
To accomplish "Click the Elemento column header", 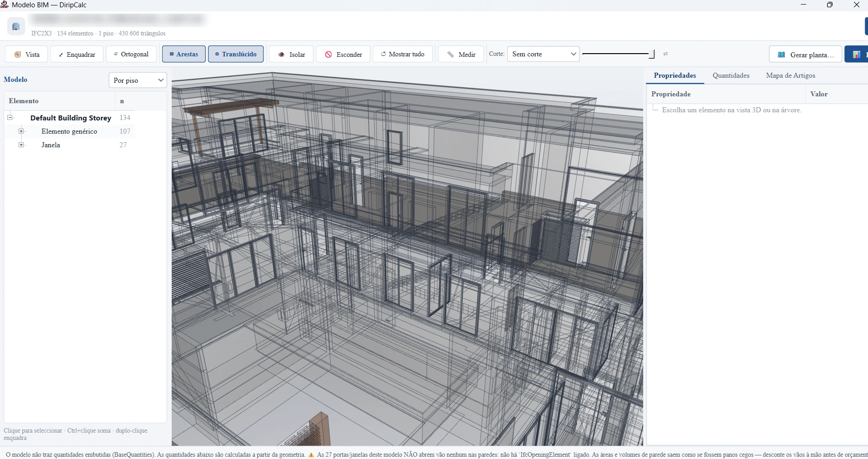I will point(59,101).
